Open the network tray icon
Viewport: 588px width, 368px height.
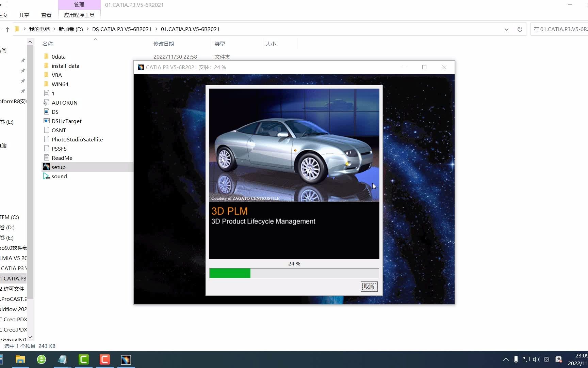pyautogui.click(x=526, y=359)
